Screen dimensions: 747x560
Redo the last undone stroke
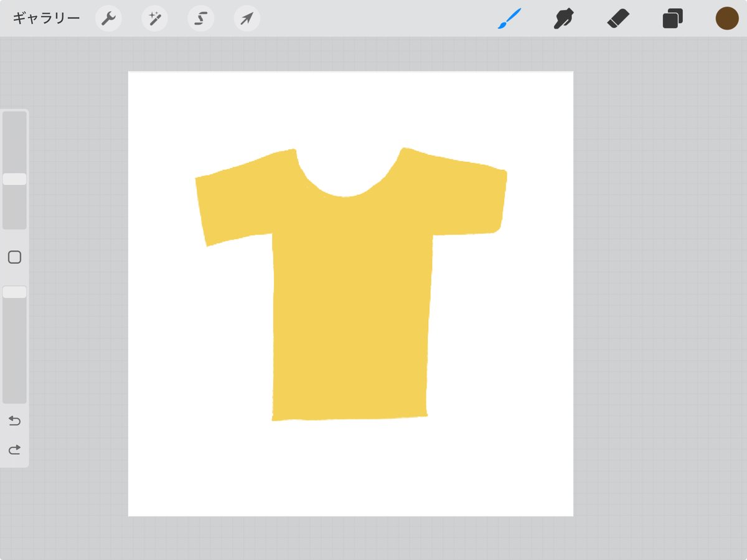point(14,449)
